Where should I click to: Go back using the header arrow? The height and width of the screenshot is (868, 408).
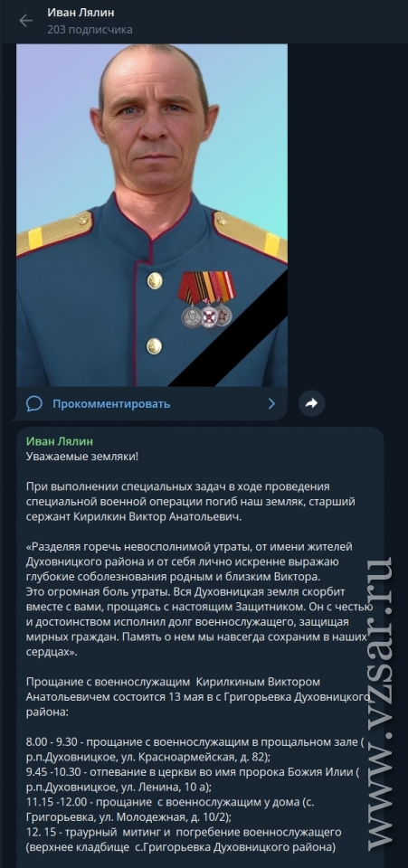[x=25, y=21]
